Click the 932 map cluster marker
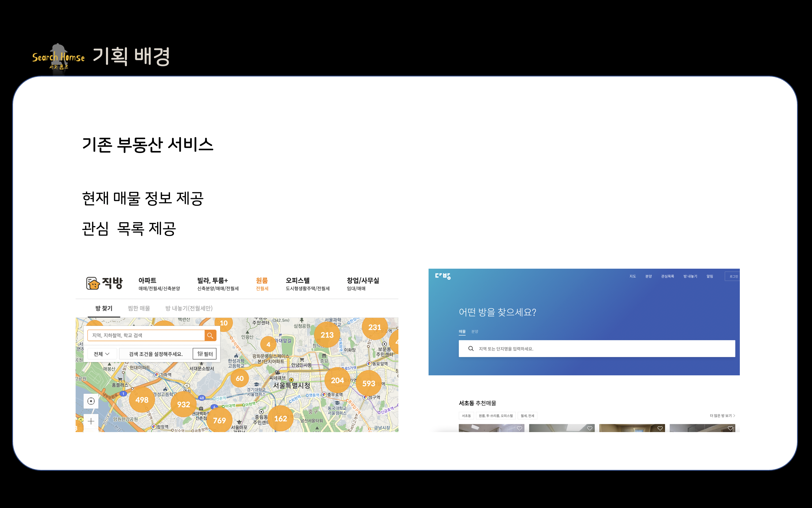 click(184, 404)
